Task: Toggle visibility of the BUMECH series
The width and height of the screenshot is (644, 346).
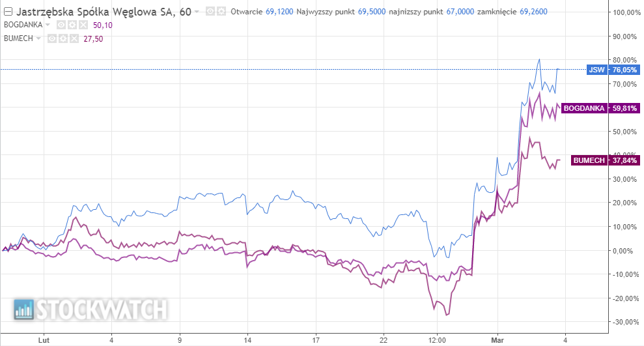Action: tap(51, 38)
